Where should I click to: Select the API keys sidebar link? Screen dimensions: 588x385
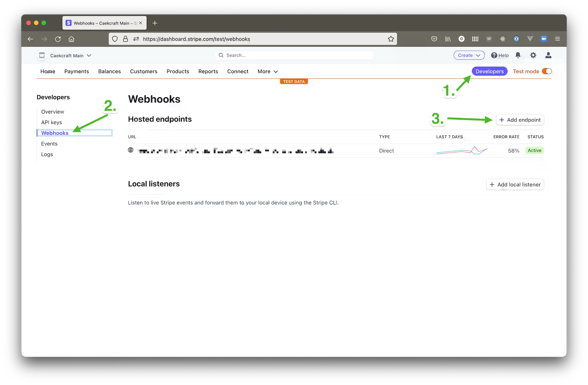tap(51, 122)
